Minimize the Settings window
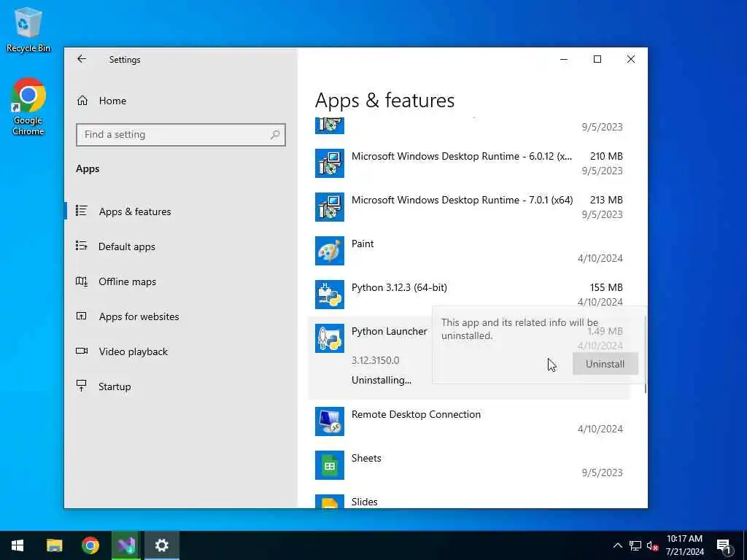The width and height of the screenshot is (747, 560). coord(564,59)
